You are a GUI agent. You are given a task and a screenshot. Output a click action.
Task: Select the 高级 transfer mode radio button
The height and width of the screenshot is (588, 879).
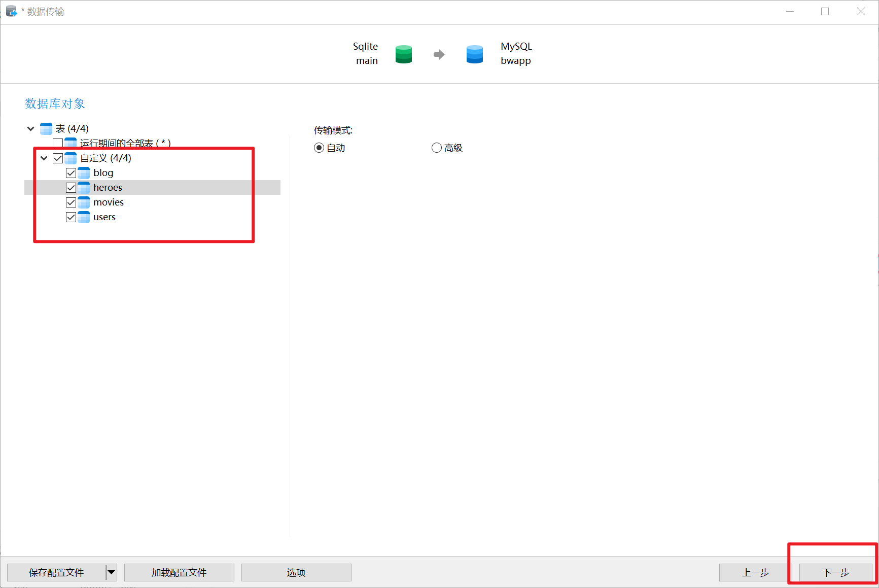tap(436, 148)
